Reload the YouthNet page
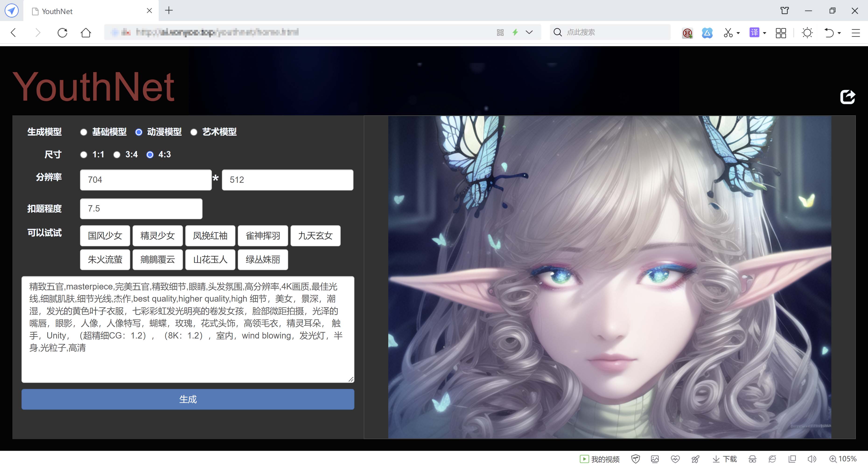This screenshot has width=868, height=469. click(x=62, y=33)
